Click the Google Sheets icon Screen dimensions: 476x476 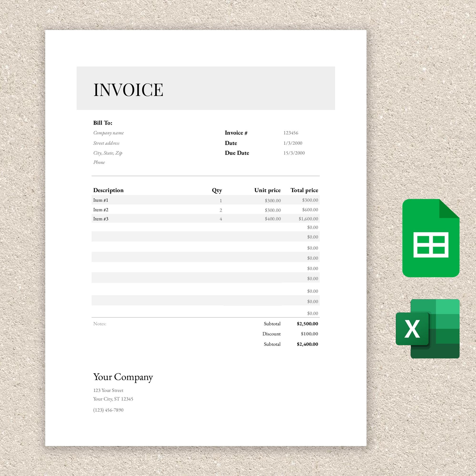[x=431, y=238]
